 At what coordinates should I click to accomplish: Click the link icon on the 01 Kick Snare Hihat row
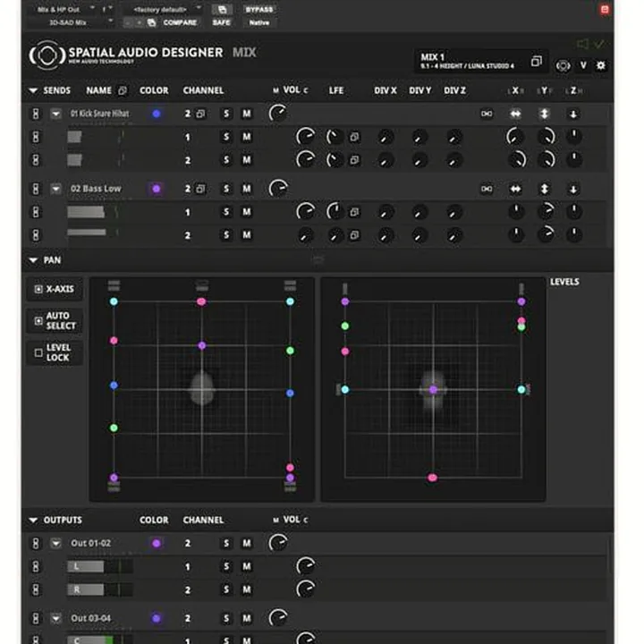click(487, 114)
